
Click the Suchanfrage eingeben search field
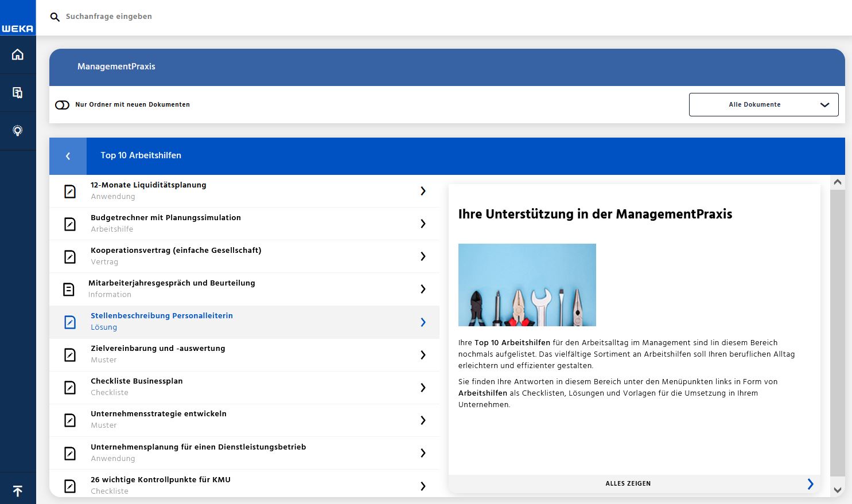point(229,17)
